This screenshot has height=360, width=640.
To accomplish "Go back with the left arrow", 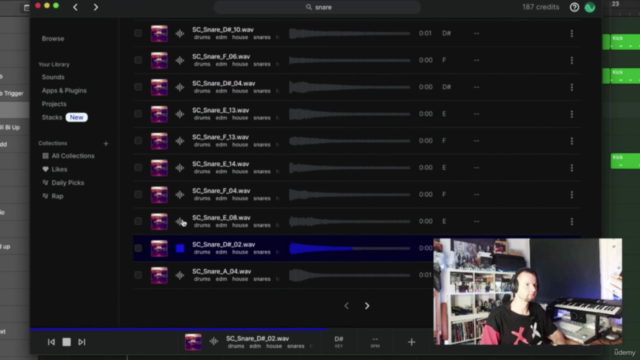I will coord(76,7).
